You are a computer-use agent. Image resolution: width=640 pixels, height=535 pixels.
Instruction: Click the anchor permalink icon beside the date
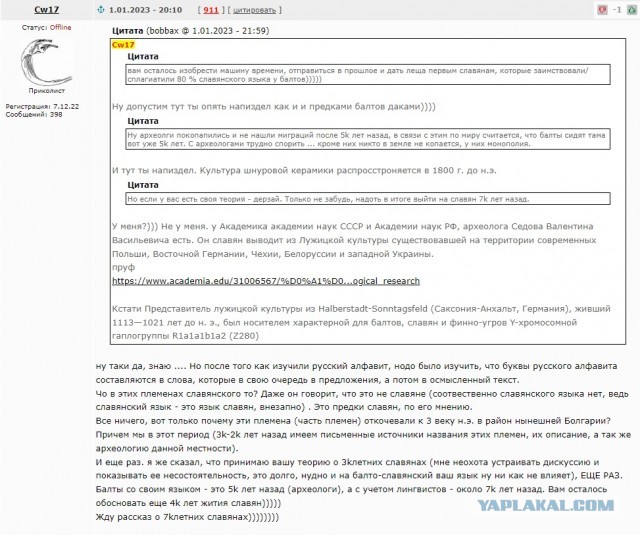click(x=101, y=9)
